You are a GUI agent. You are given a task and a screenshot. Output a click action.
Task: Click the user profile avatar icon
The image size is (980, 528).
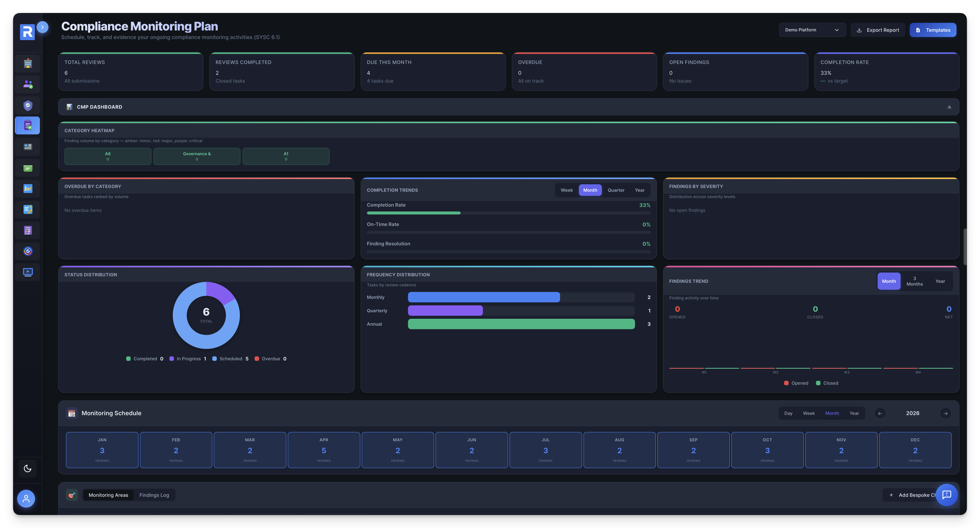[26, 499]
